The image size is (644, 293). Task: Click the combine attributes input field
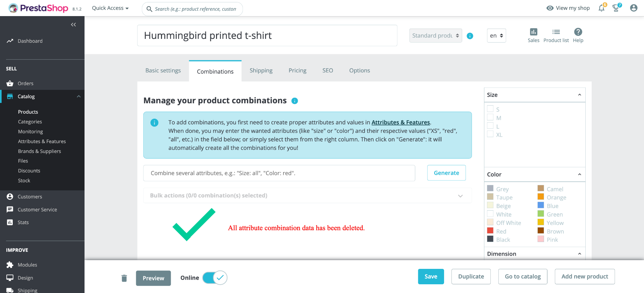coord(279,173)
